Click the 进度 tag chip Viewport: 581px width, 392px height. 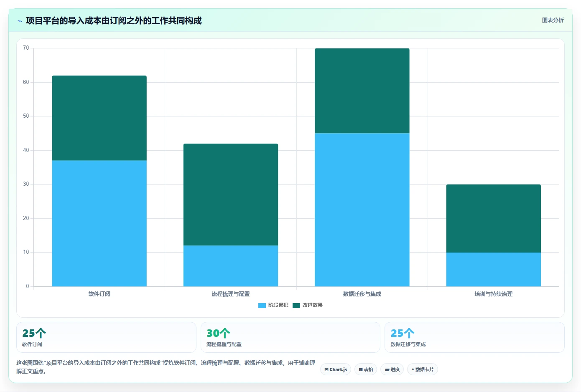click(392, 369)
